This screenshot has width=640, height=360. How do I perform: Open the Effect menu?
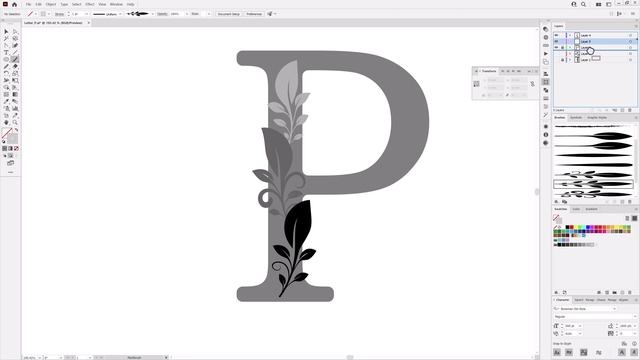pos(90,4)
